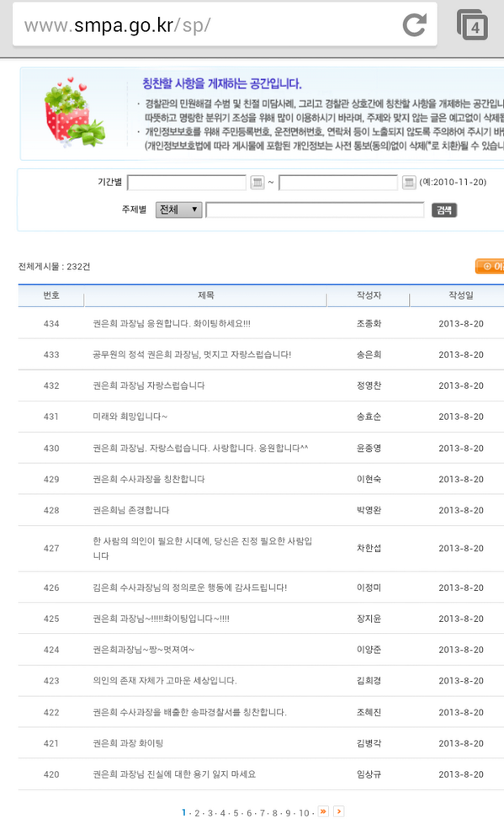This screenshot has width=504, height=824.
Task: Click author name 송은희
Action: point(369,354)
